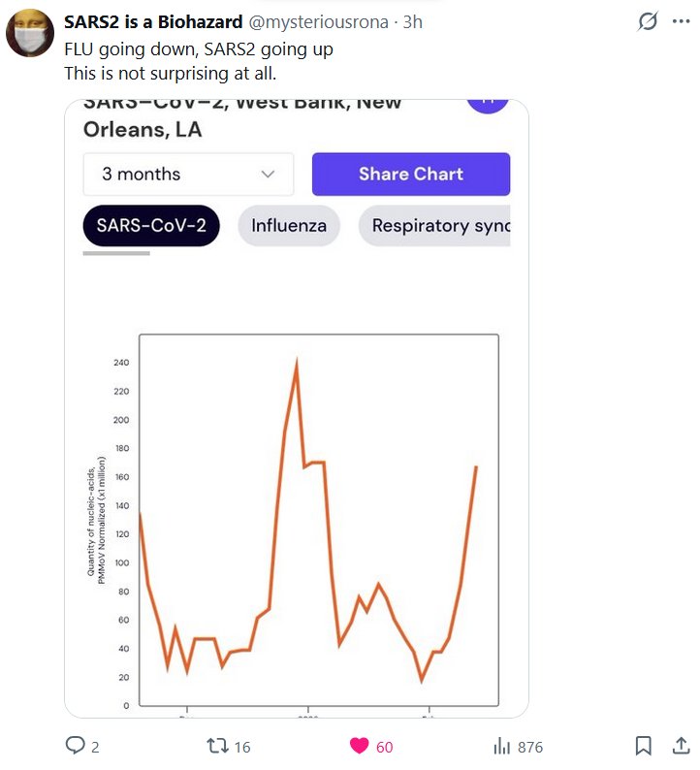Click the reply speech bubble icon
Screen dimensions: 700x770
click(76, 746)
